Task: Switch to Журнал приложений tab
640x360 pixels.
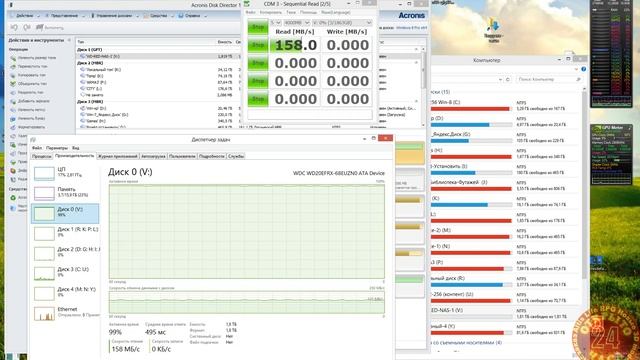Action: pyautogui.click(x=118, y=156)
